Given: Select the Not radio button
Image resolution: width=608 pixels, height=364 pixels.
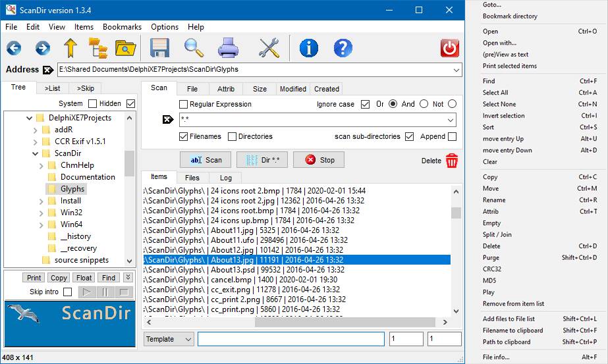Looking at the screenshot, I should 452,104.
